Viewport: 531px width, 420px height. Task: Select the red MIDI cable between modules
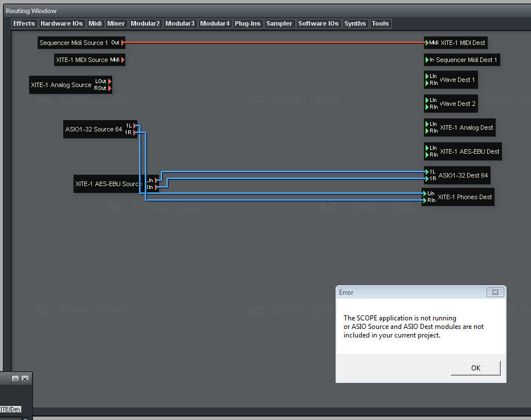click(274, 43)
